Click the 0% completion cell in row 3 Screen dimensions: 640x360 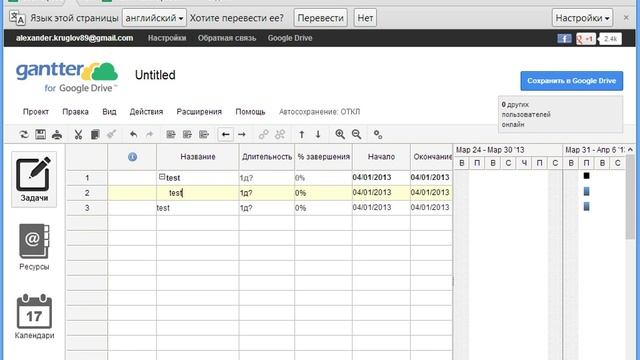[x=323, y=208]
